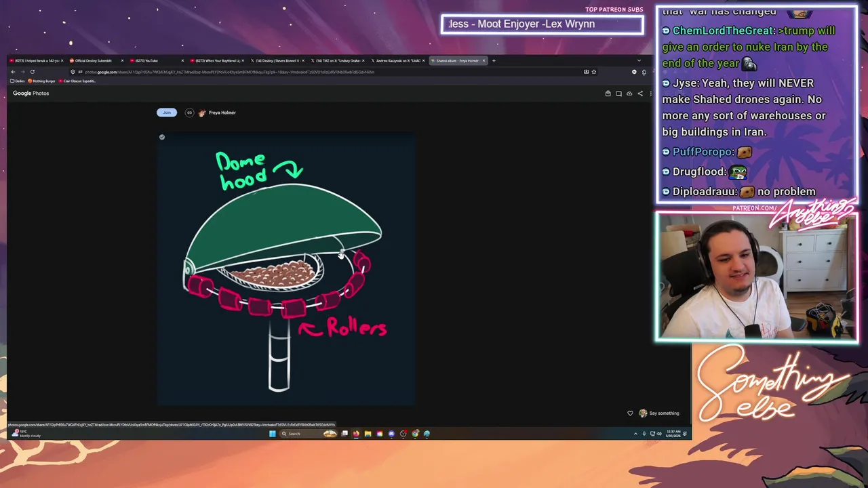Image resolution: width=868 pixels, height=488 pixels.
Task: Switch to 'When Your Boyfriend' tab
Action: (x=217, y=61)
